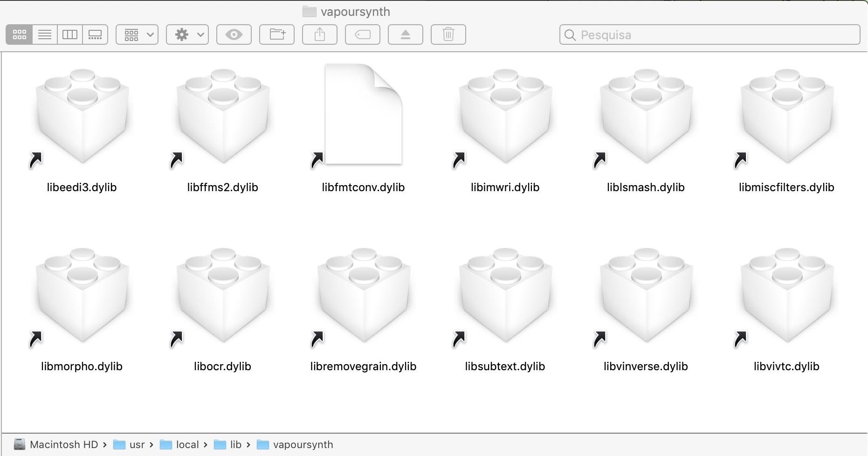Click vapoursynth folder in path bar
Screen dimensions: 868x456
click(295, 444)
